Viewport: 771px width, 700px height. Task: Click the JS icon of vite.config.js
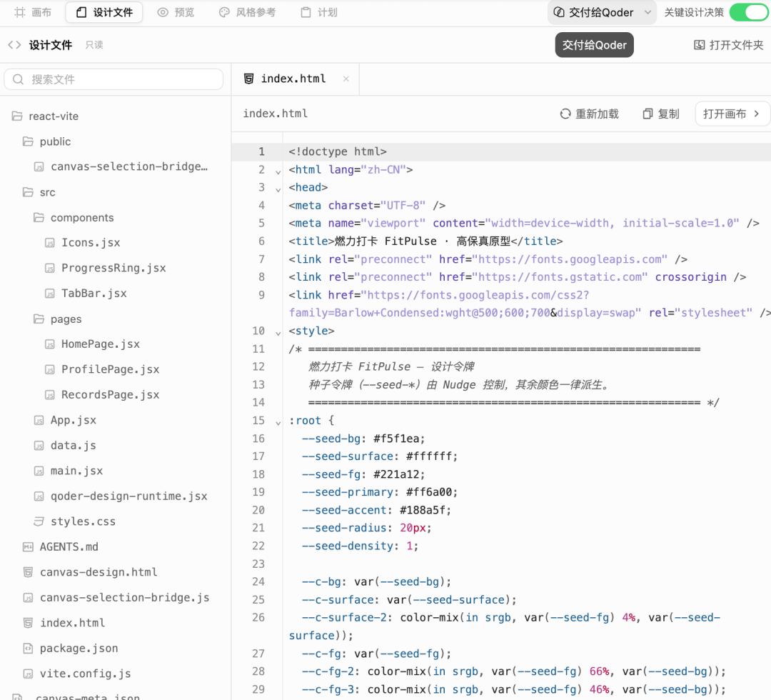pos(28,674)
